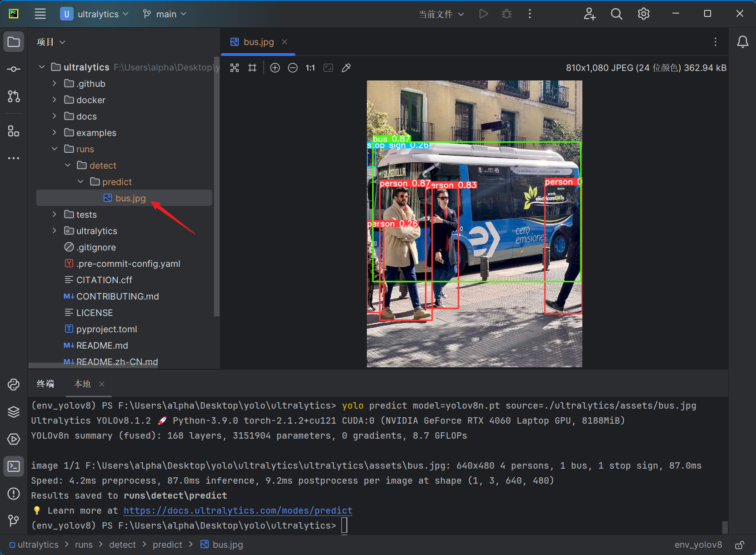The image size is (756, 555).
Task: Toggle the image grid overlay
Action: click(x=252, y=68)
